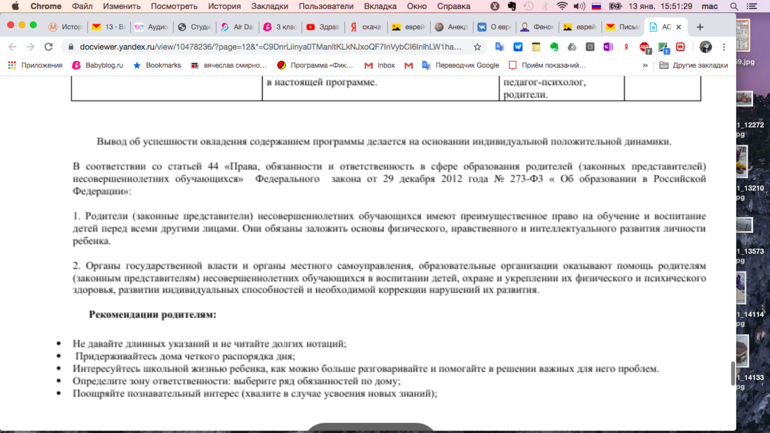
Task: Click the bookmark star icon in address bar
Action: click(477, 47)
